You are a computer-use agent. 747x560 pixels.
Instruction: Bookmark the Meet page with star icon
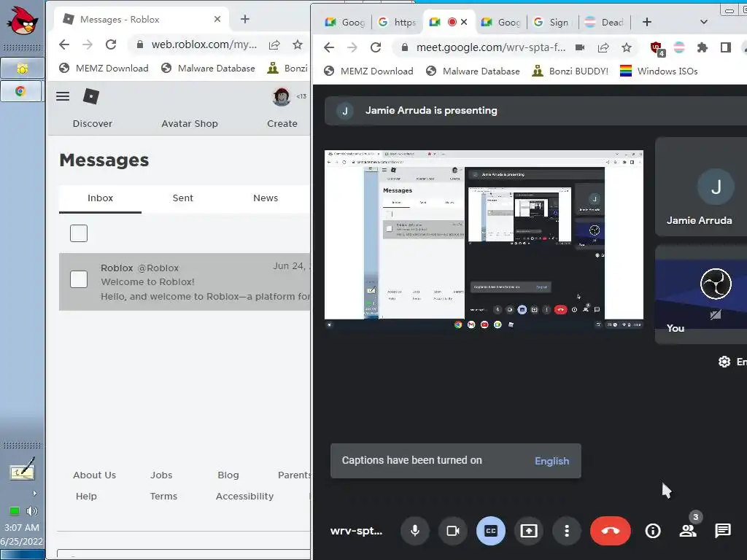627,47
